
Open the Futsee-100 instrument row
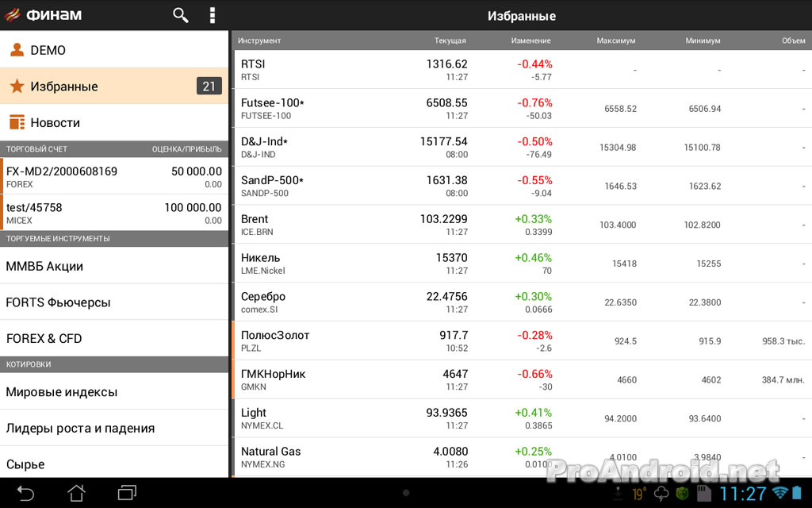click(522, 108)
